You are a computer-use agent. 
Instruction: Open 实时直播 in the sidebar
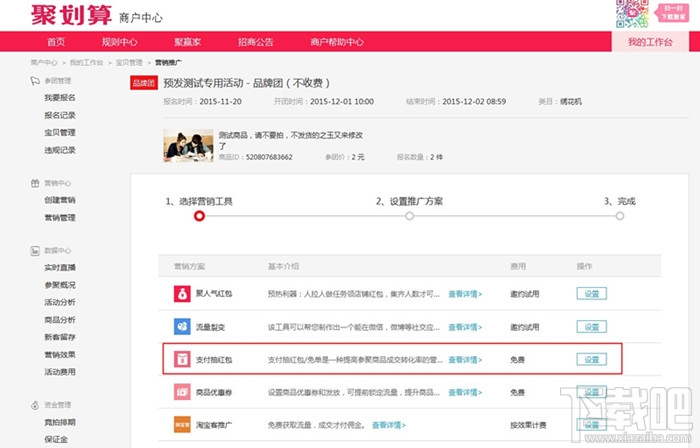(60, 268)
